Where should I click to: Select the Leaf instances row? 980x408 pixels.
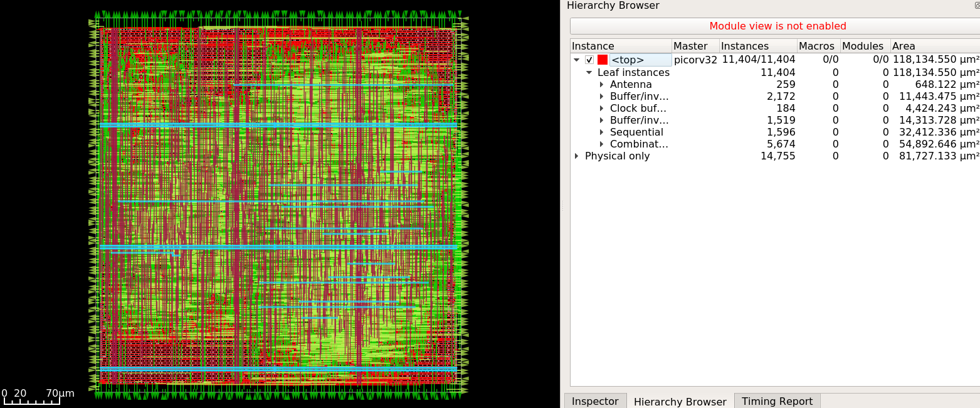(x=633, y=72)
